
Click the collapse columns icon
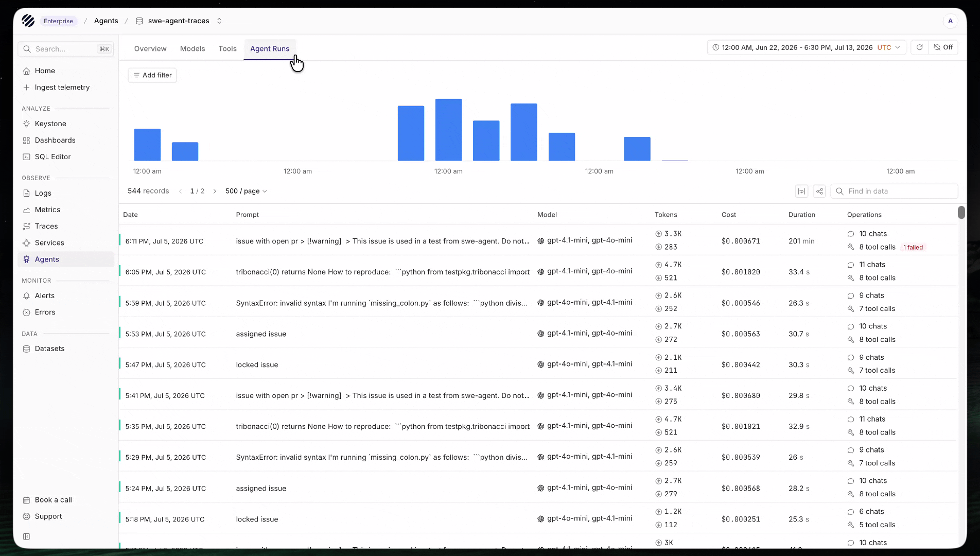tap(801, 191)
